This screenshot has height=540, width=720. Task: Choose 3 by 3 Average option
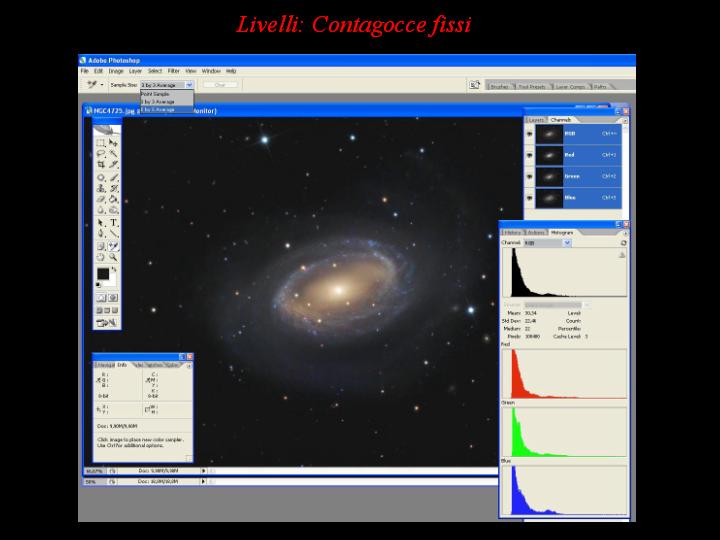167,101
